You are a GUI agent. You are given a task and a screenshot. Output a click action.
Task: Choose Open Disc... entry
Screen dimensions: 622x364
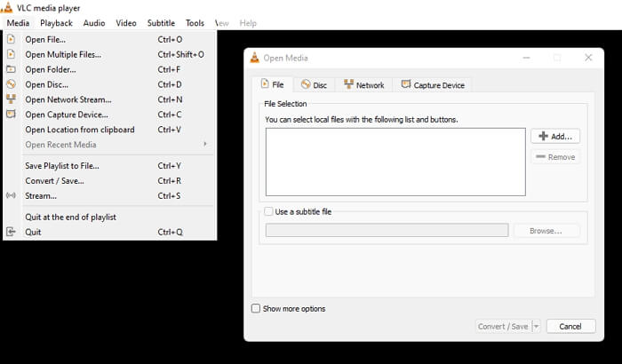110,84
